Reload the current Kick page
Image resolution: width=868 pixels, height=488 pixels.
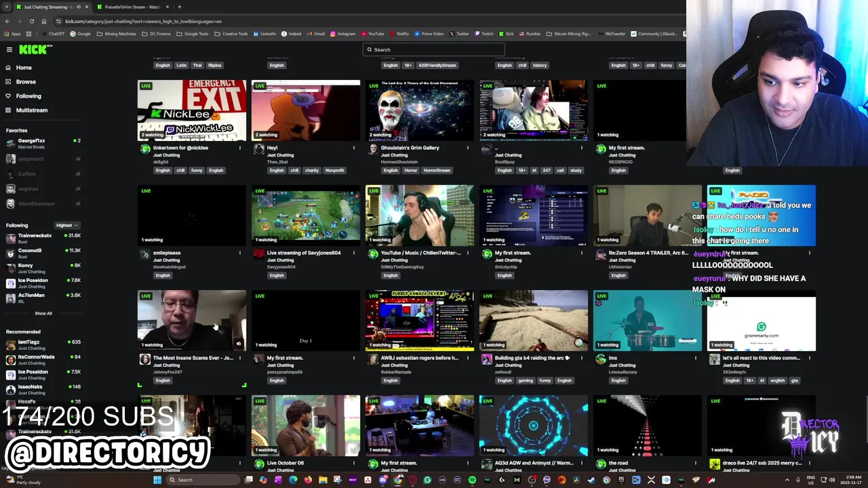pyautogui.click(x=31, y=21)
